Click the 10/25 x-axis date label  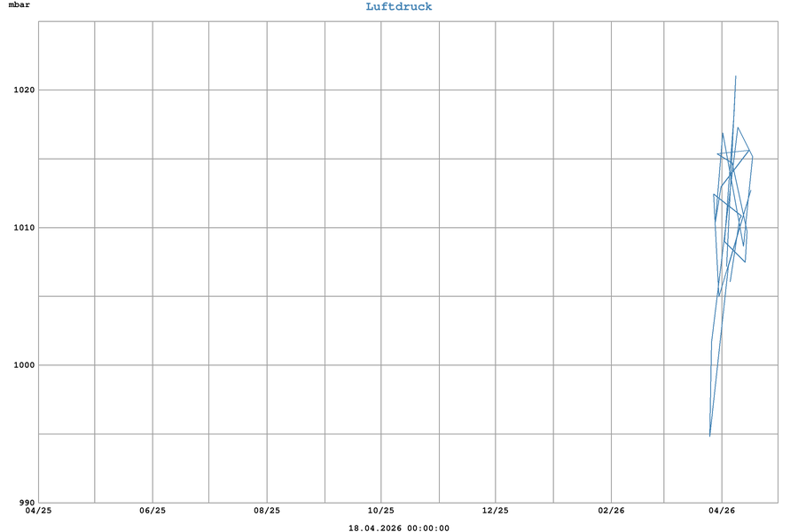pos(381,511)
